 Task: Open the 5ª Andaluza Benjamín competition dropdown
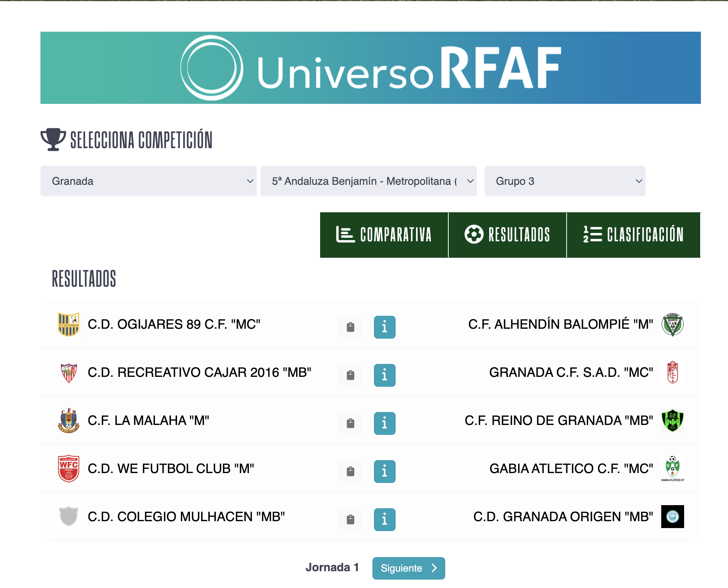pos(369,181)
